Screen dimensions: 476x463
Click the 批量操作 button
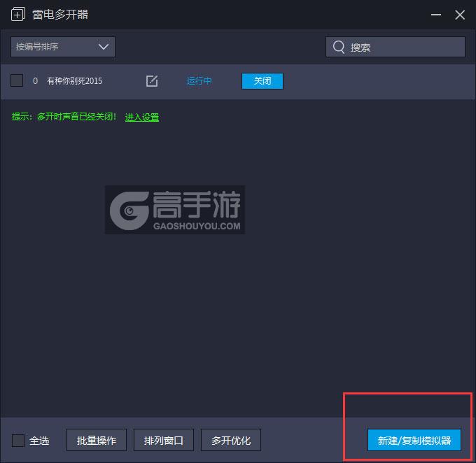coord(97,440)
